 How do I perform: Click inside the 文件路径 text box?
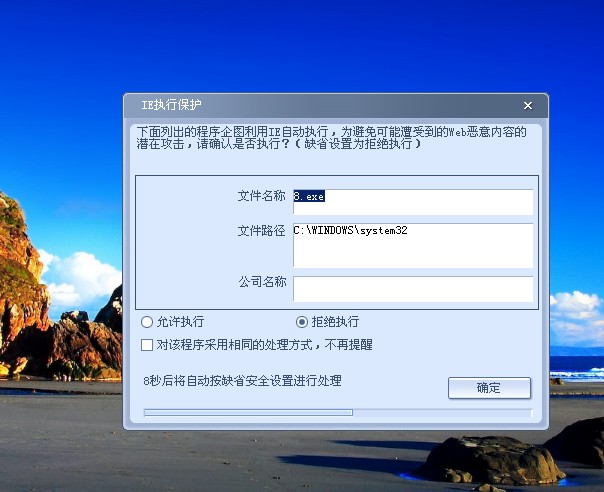[413, 245]
